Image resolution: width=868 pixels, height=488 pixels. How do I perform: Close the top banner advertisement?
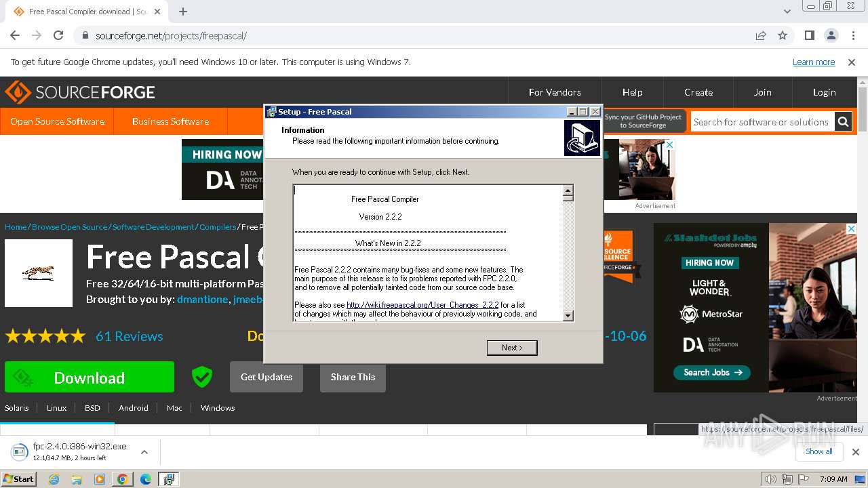click(670, 145)
